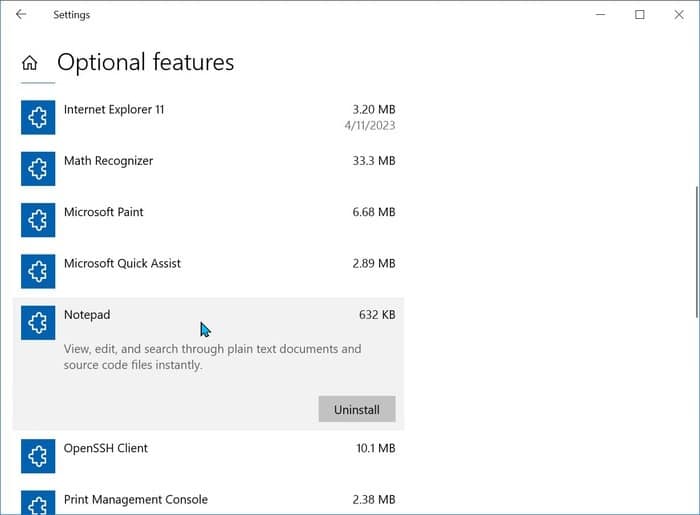Maximize the Settings window
Image resolution: width=700 pixels, height=515 pixels.
pos(640,14)
